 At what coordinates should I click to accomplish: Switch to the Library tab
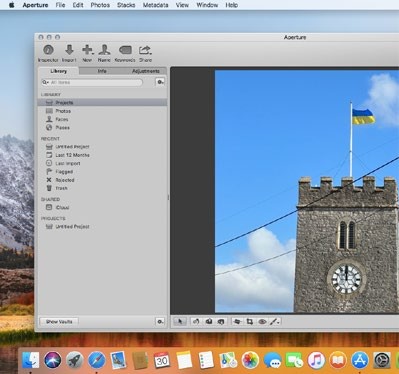(x=59, y=71)
